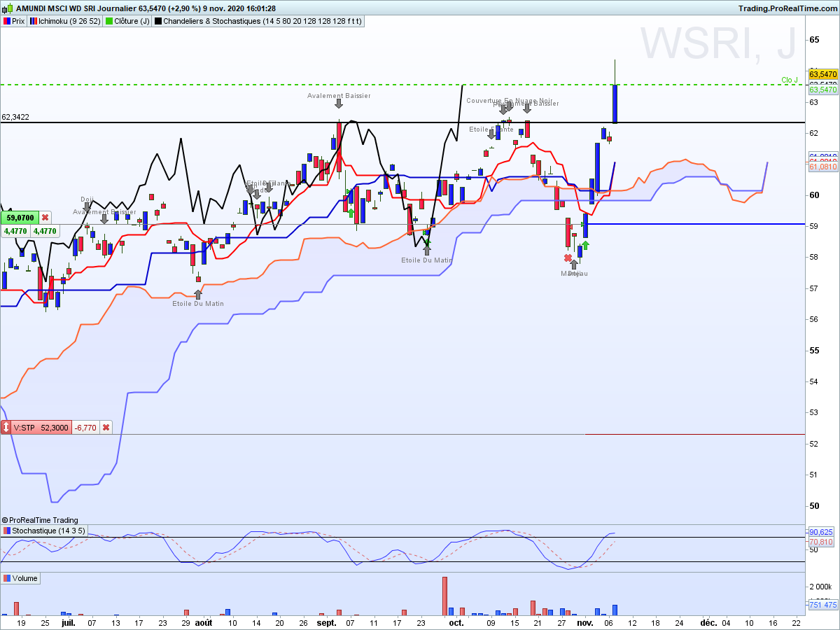The height and width of the screenshot is (630, 840).
Task: Select the V:STP 52,3000 order label
Action: (41, 427)
